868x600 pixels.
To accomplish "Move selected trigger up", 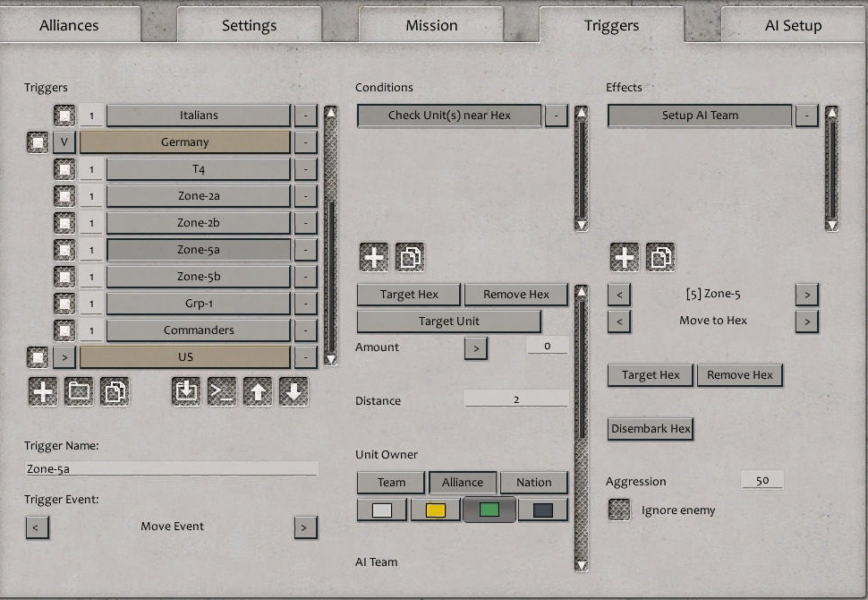I will pos(258,391).
